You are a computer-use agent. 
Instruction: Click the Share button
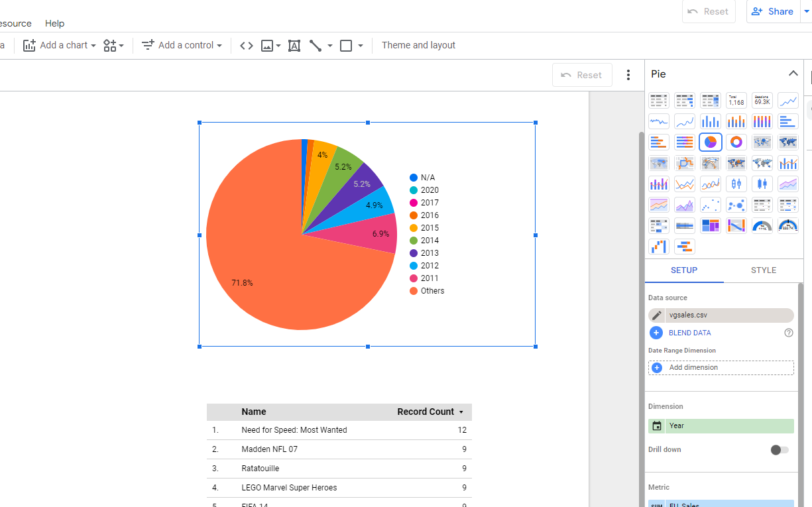pos(773,11)
